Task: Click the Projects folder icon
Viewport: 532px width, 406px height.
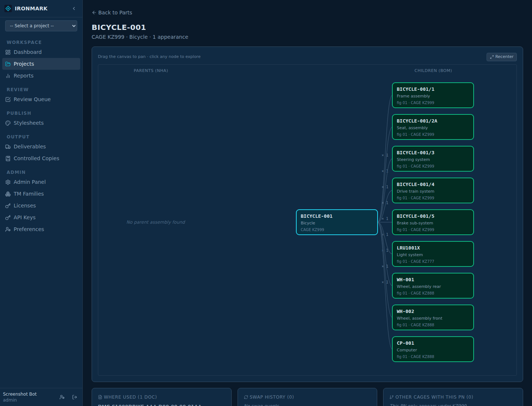Action: [x=8, y=64]
